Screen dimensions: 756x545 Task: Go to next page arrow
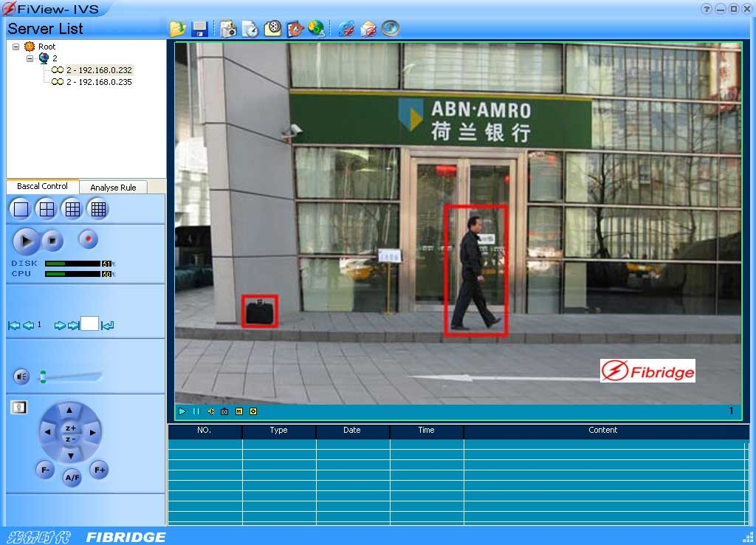point(60,326)
